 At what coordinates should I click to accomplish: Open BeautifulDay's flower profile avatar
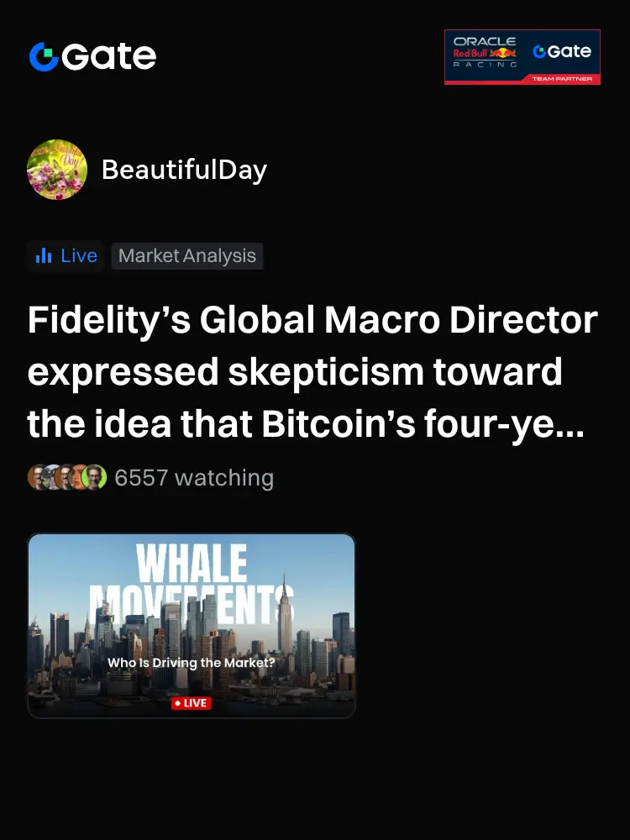point(57,170)
